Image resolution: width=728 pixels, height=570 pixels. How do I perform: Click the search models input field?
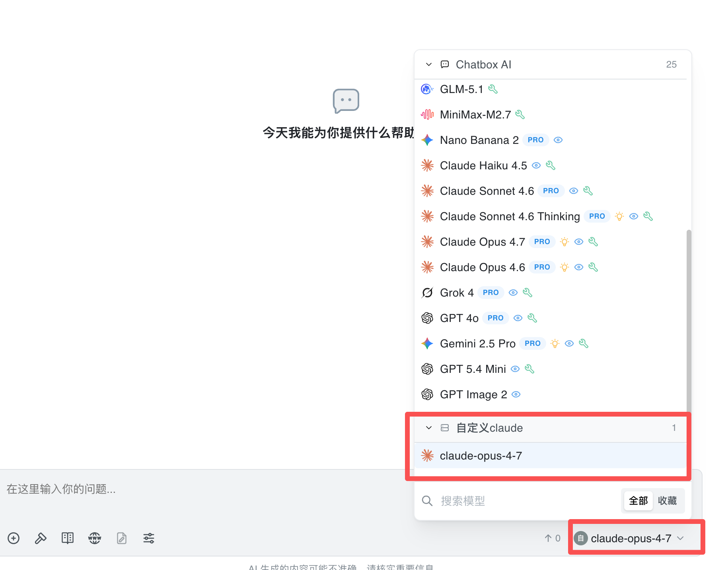(527, 501)
